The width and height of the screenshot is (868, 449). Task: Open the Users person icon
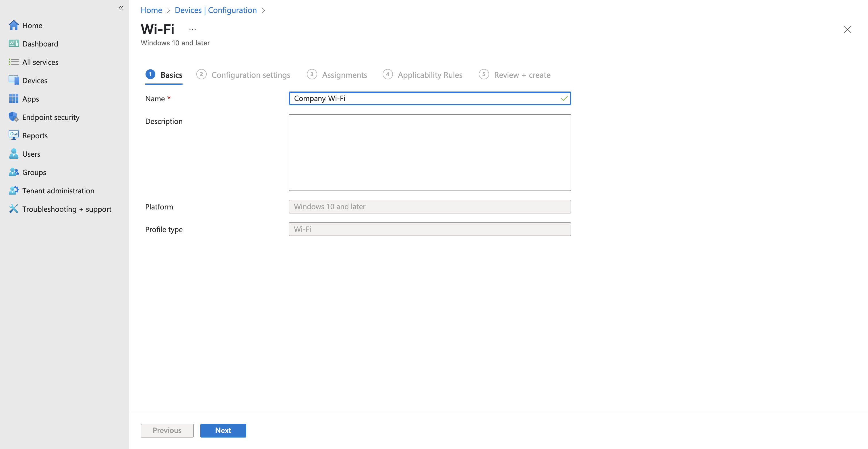(x=13, y=153)
